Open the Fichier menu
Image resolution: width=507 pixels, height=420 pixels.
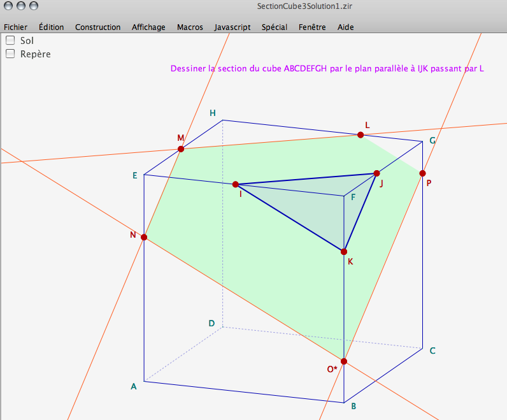point(15,27)
